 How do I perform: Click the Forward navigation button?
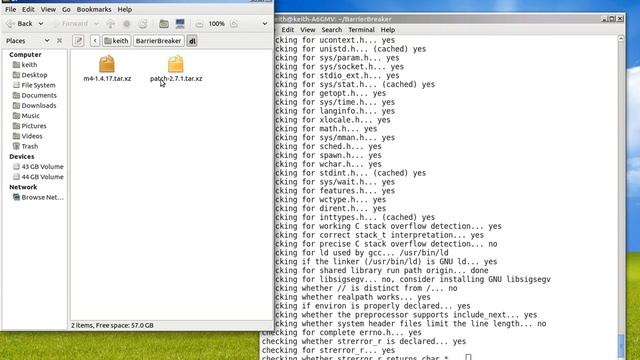pos(70,24)
